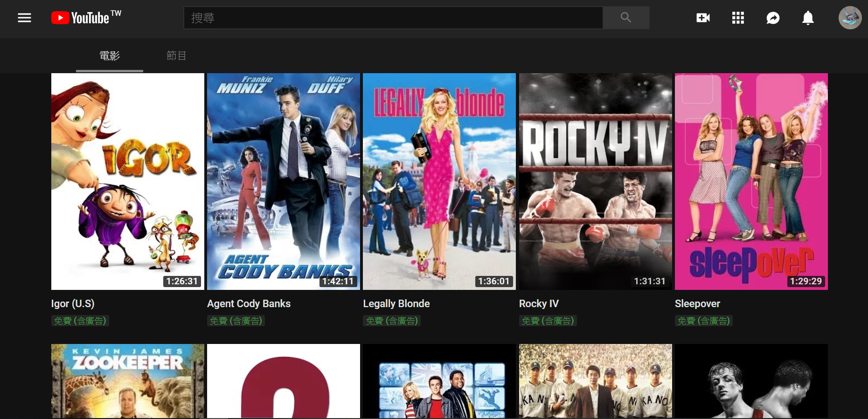Open the Legally Blonde poster
Viewport: 868px width, 419px height.
click(x=439, y=181)
